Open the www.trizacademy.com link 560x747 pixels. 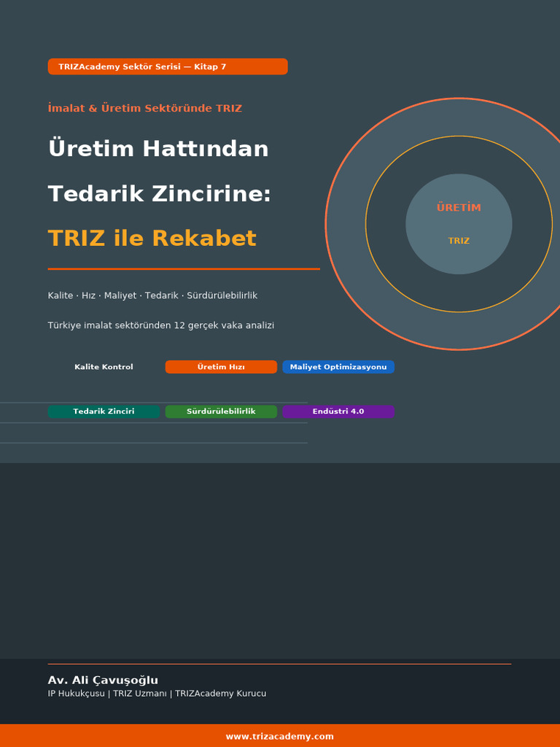(x=279, y=737)
